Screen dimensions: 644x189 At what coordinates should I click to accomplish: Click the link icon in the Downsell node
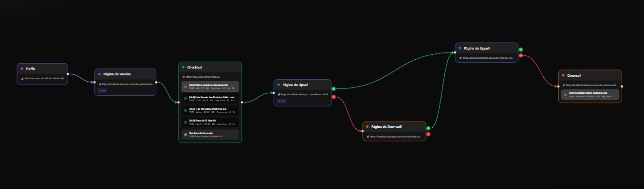pos(564,85)
